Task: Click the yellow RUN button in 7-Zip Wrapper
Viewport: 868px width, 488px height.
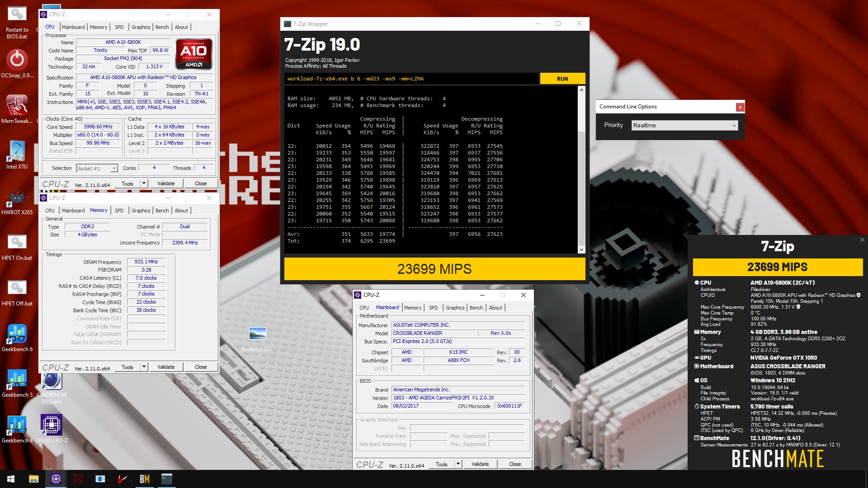Action: [562, 79]
